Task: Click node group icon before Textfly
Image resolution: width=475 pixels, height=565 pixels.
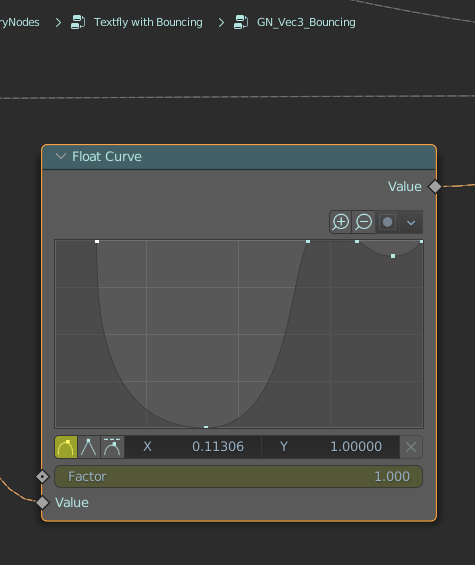Action: [78, 22]
